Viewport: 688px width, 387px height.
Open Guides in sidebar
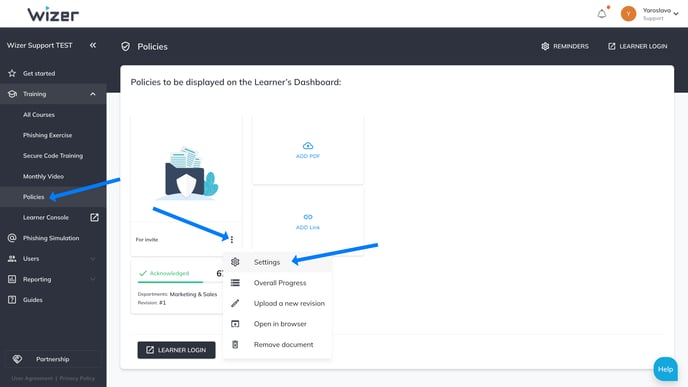(33, 300)
